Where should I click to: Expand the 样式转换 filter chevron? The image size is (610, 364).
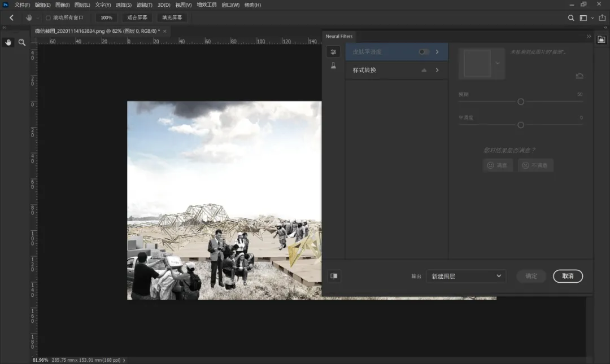tap(437, 70)
